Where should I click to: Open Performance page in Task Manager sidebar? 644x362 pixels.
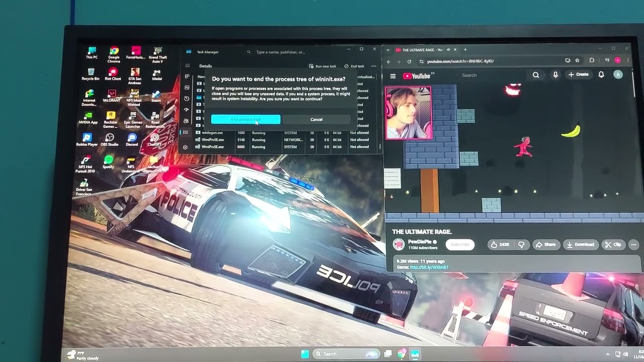pos(187,87)
